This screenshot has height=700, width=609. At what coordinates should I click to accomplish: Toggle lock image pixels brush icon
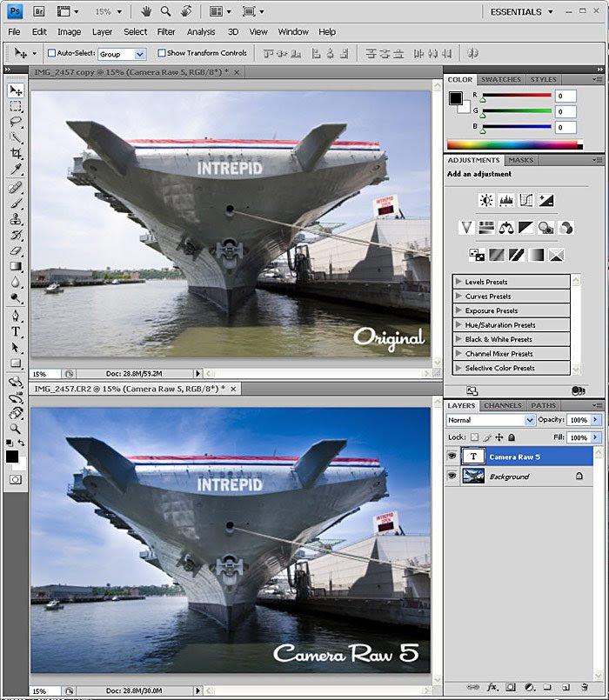click(487, 437)
